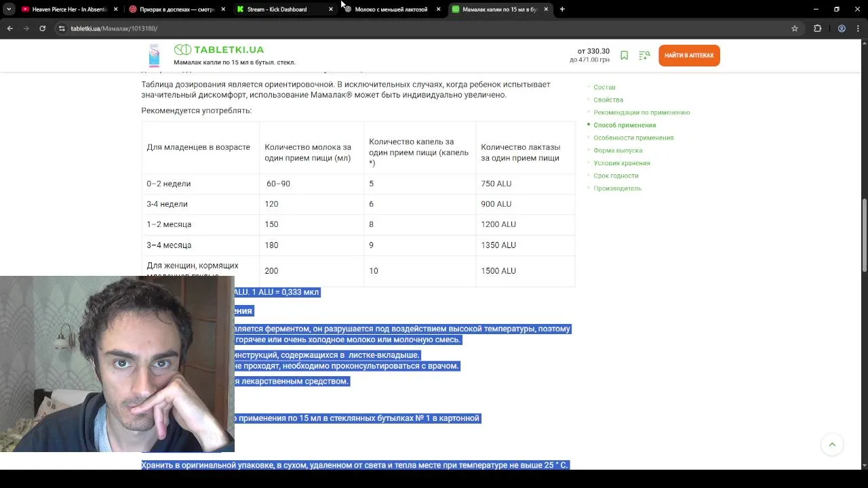
Task: Close the Молоко с меньшей лактозой tab
Action: pos(438,9)
